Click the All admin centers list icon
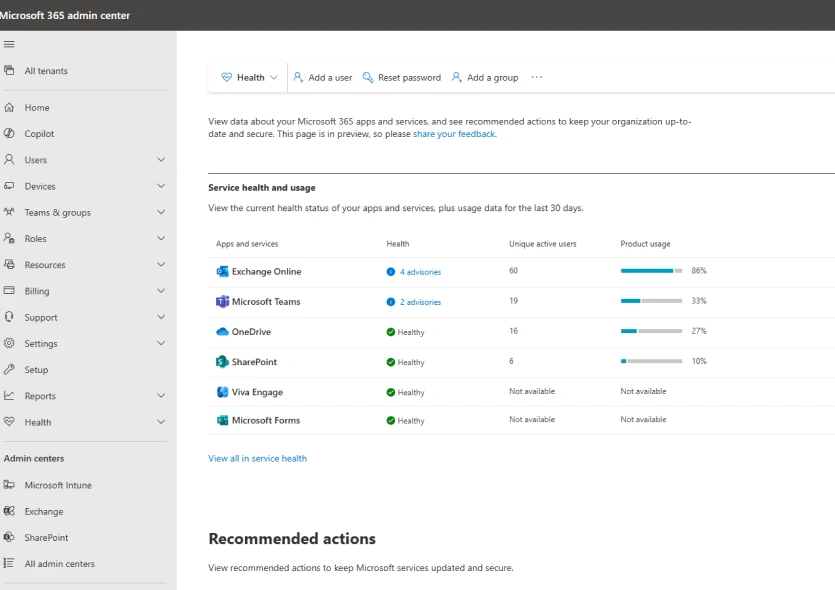This screenshot has height=590, width=835. (9, 563)
